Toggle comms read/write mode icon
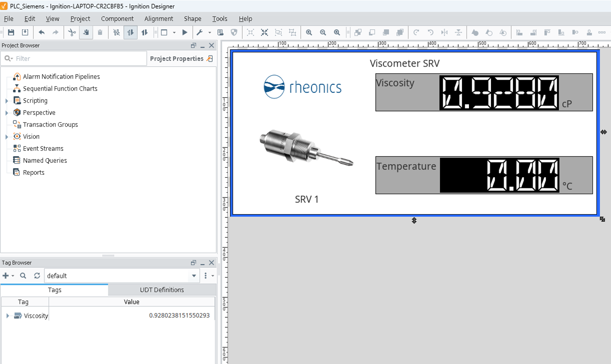Image resolution: width=611 pixels, height=364 pixels. tap(145, 32)
